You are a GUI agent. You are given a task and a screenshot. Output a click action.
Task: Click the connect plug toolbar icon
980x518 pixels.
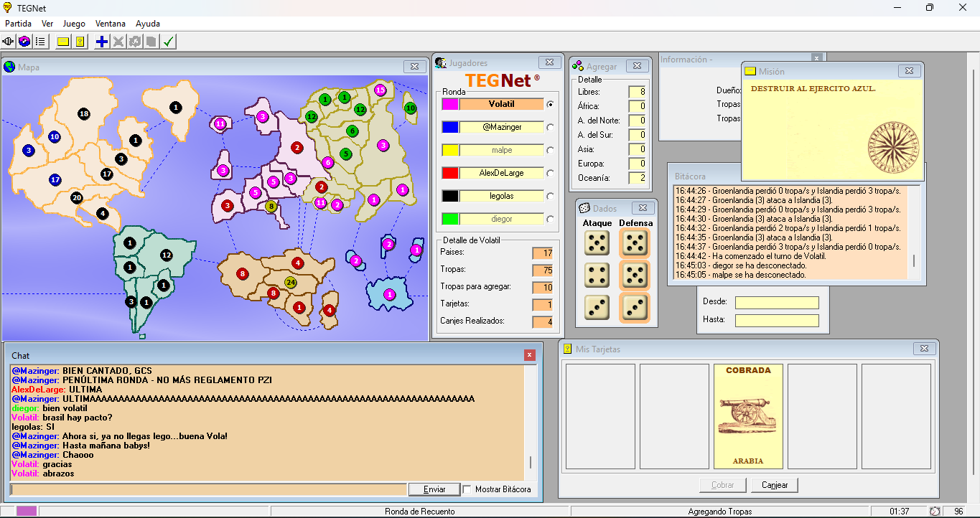point(9,42)
